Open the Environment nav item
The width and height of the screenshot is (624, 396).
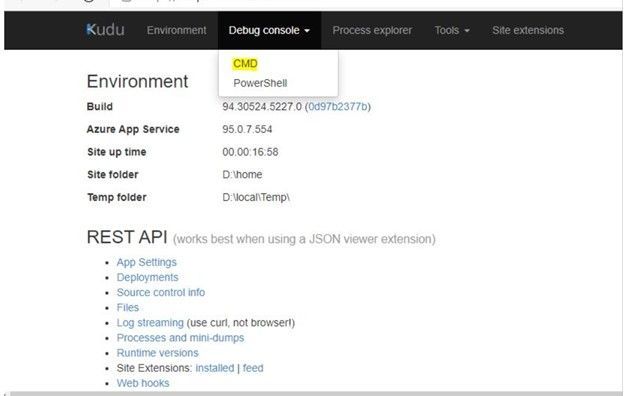pyautogui.click(x=176, y=30)
